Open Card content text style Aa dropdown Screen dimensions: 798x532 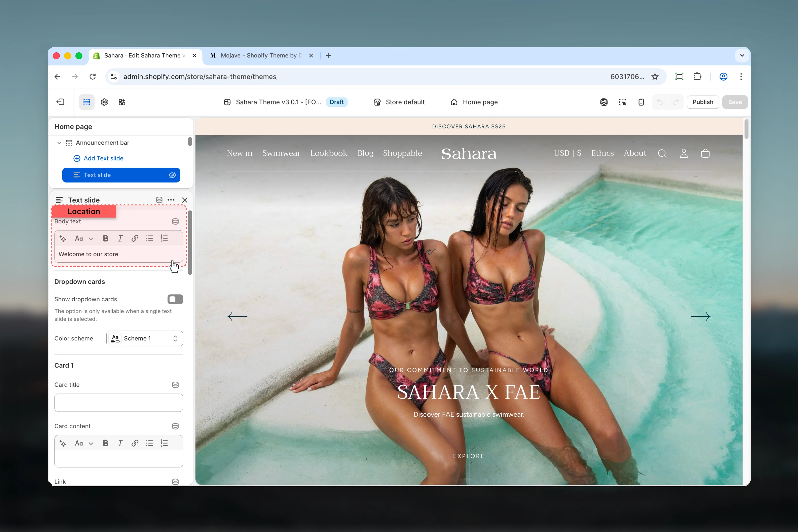[x=84, y=443]
